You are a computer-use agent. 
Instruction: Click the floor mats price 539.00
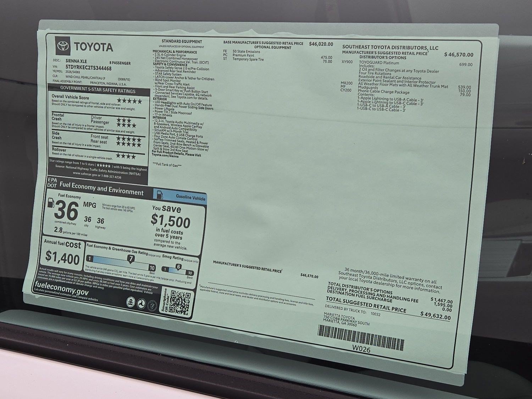pos(465,87)
